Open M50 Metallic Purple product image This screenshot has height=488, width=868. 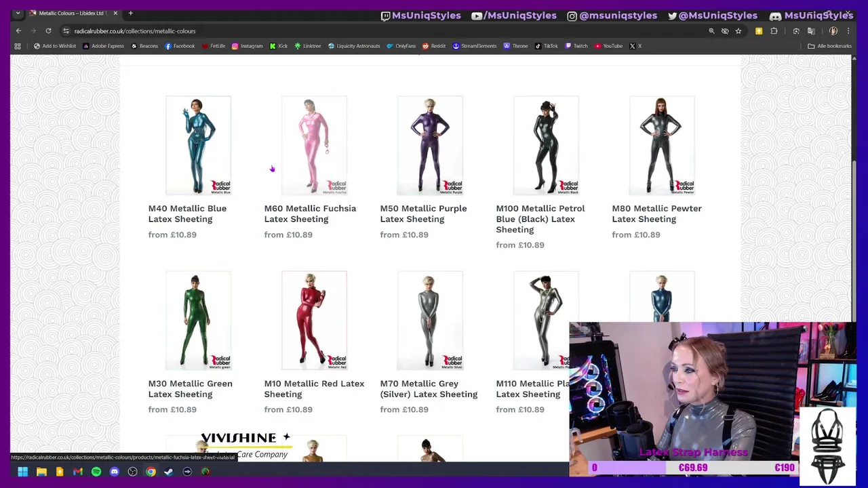430,146
